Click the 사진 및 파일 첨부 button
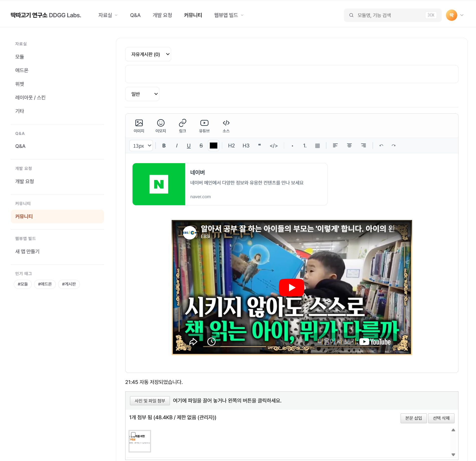Screen dimensions: 476x461 coord(150,401)
